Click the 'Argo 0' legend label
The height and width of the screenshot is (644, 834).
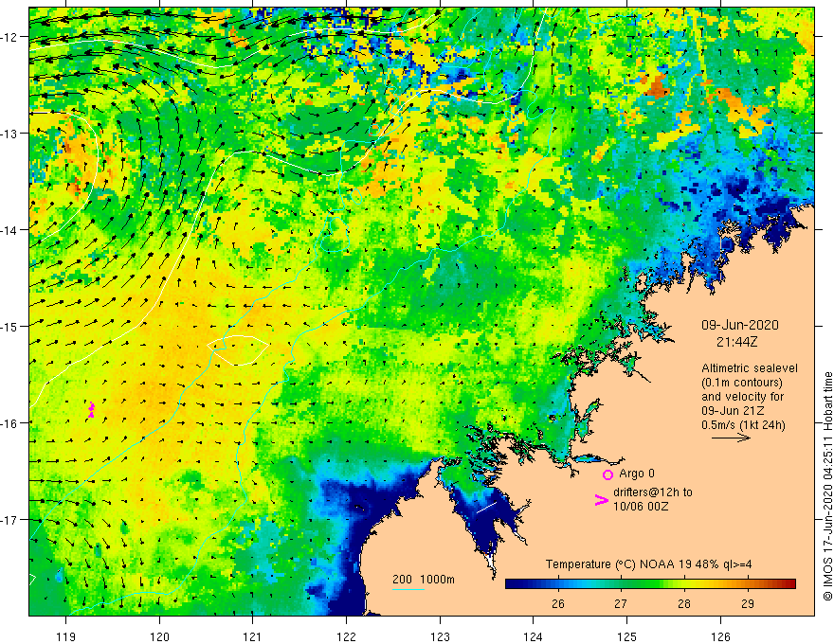point(637,474)
